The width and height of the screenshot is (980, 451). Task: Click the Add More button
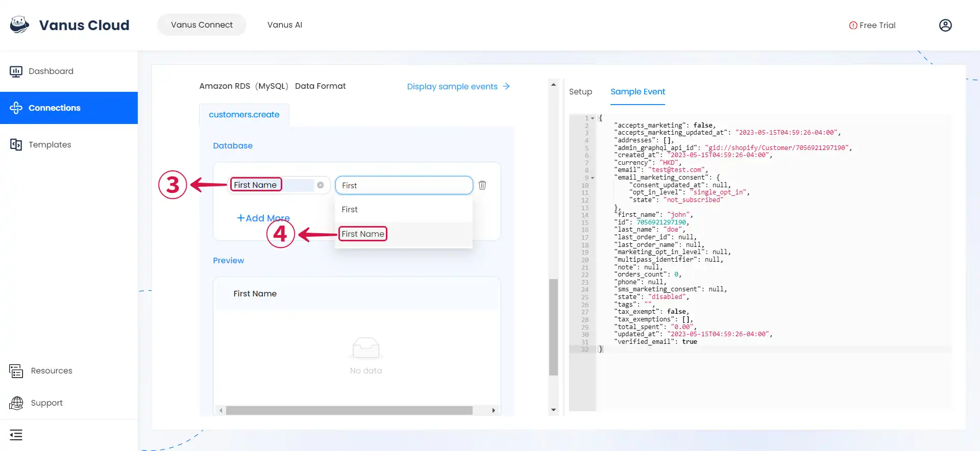coord(263,218)
